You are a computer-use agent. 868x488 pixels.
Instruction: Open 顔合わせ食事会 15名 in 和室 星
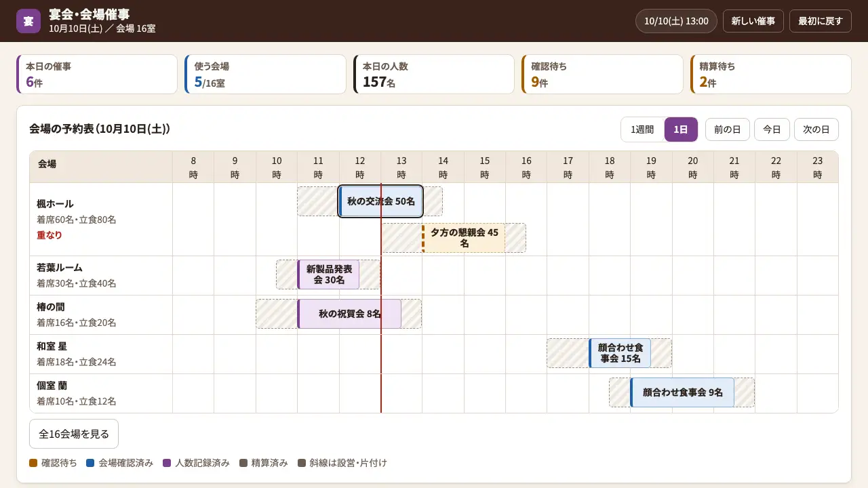(620, 353)
